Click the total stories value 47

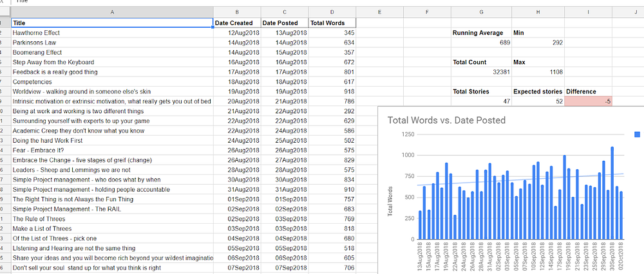pos(481,102)
